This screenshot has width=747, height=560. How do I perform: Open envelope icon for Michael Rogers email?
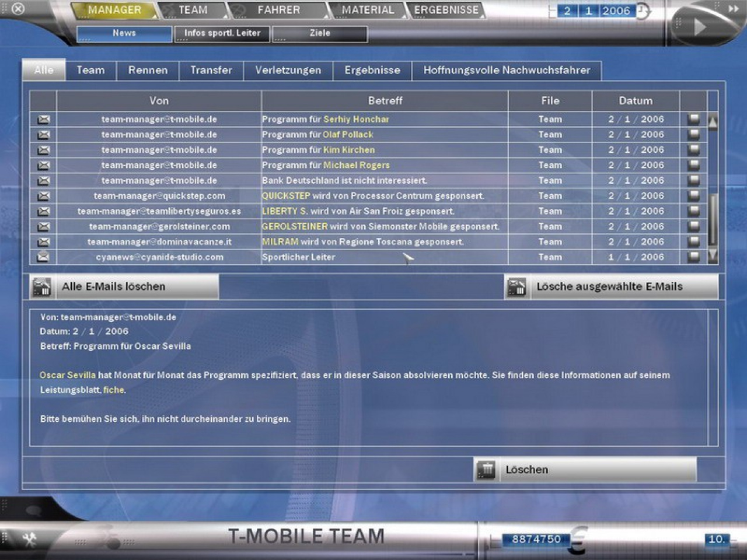click(x=43, y=165)
